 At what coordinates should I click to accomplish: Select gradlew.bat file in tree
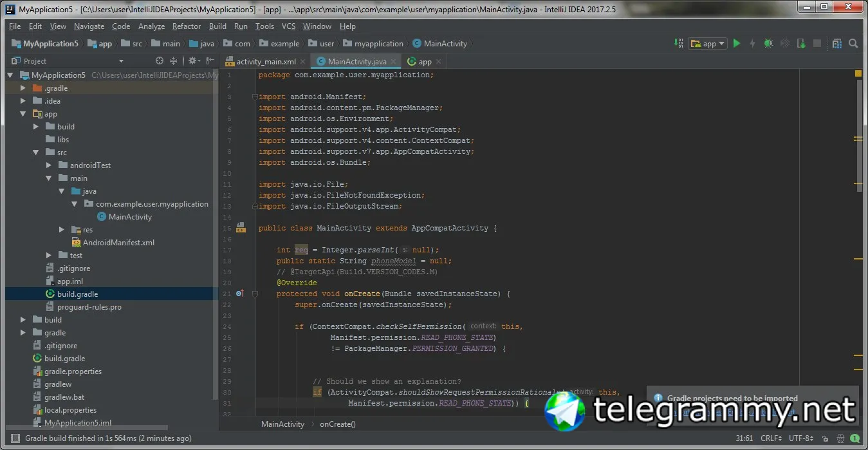pos(59,397)
